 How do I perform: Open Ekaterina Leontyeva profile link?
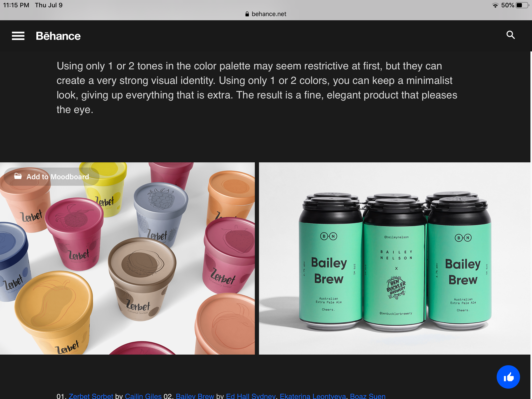tap(313, 396)
